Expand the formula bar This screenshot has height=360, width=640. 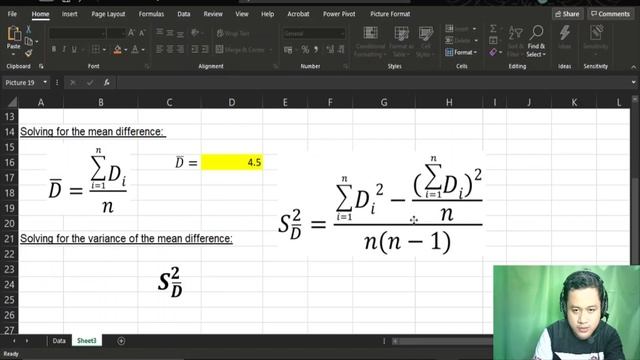click(633, 82)
